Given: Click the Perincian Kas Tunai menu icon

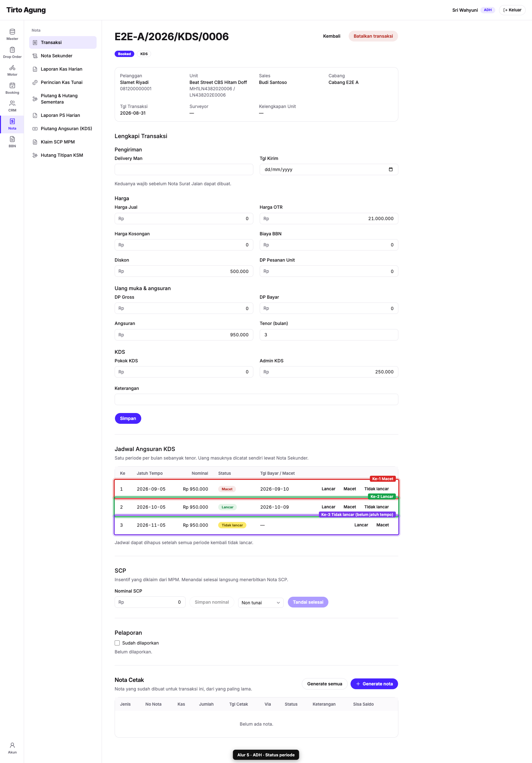Looking at the screenshot, I should coord(35,82).
